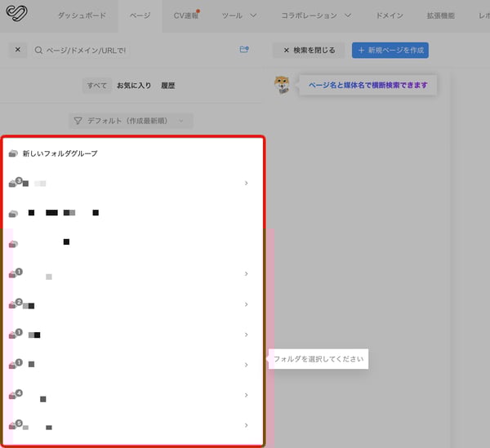Select the お気に入り filter tab

pyautogui.click(x=133, y=85)
